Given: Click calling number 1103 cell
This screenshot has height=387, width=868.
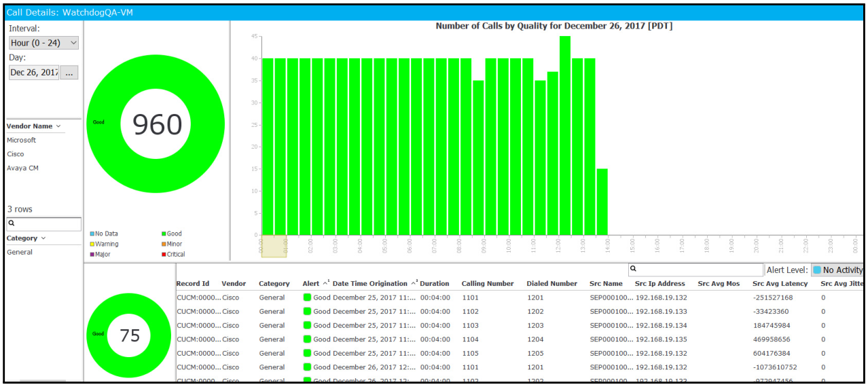Looking at the screenshot, I should pos(471,325).
